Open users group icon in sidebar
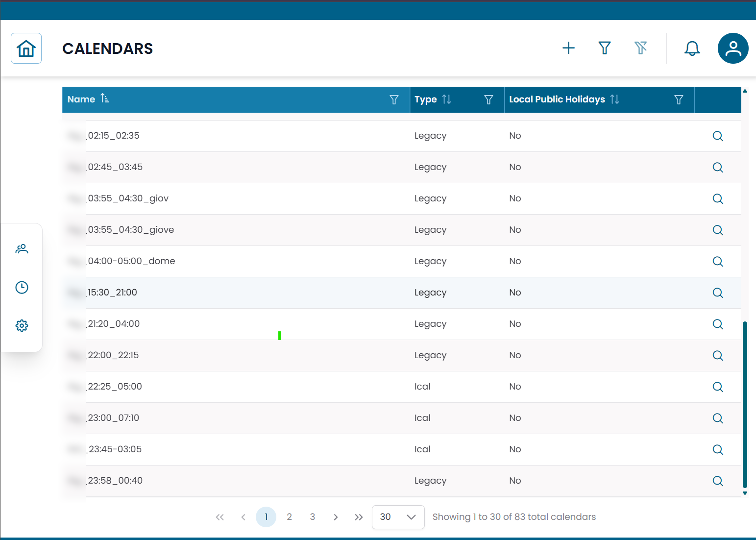 22,249
